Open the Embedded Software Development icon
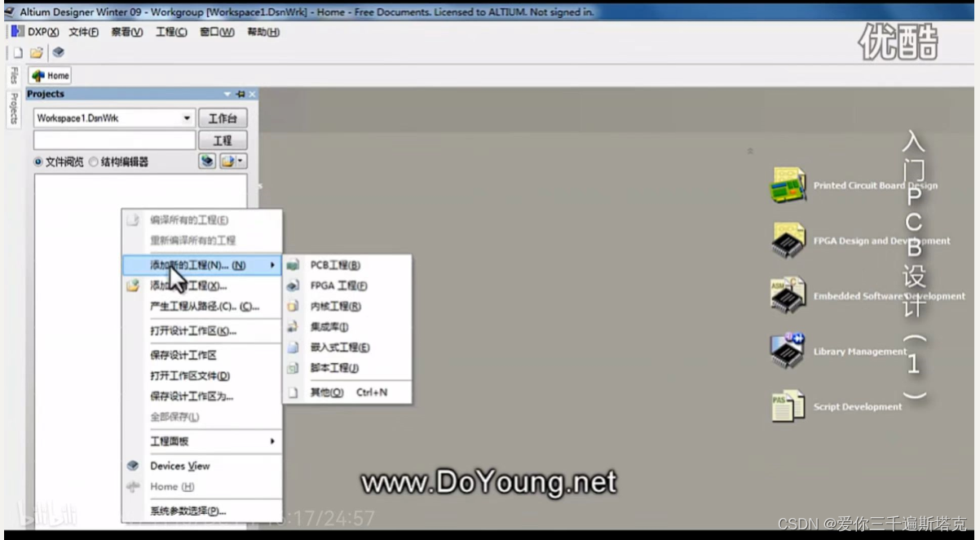This screenshot has width=980, height=540. [788, 295]
